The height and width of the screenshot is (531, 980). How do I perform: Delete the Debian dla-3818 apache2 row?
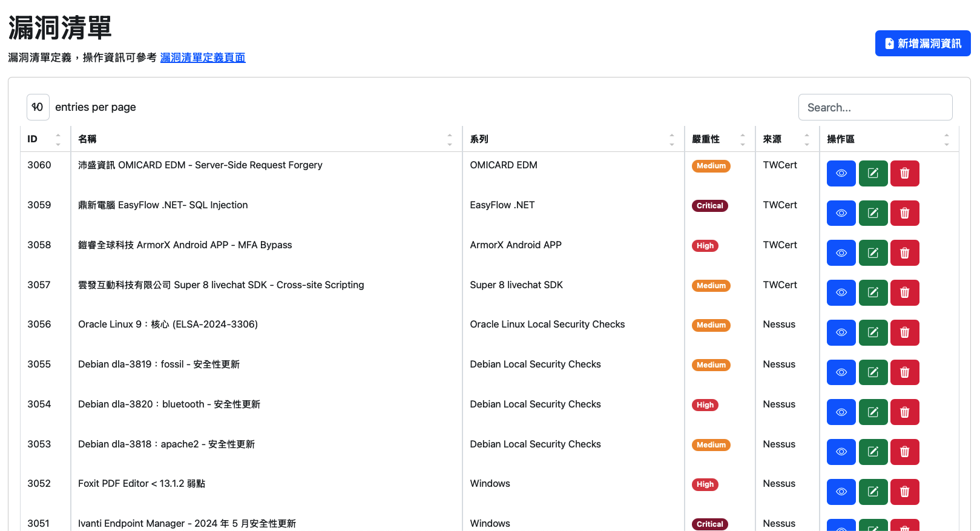[904, 452]
